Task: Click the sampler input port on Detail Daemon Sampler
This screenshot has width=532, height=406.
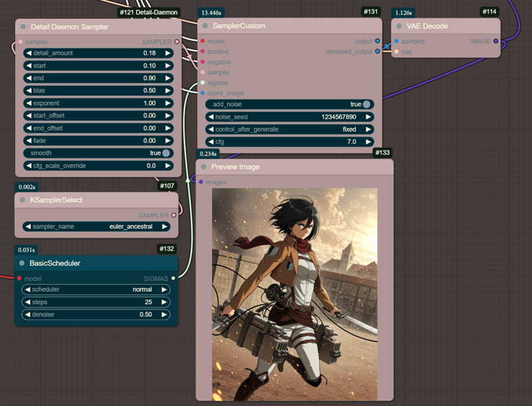Action: (21, 42)
